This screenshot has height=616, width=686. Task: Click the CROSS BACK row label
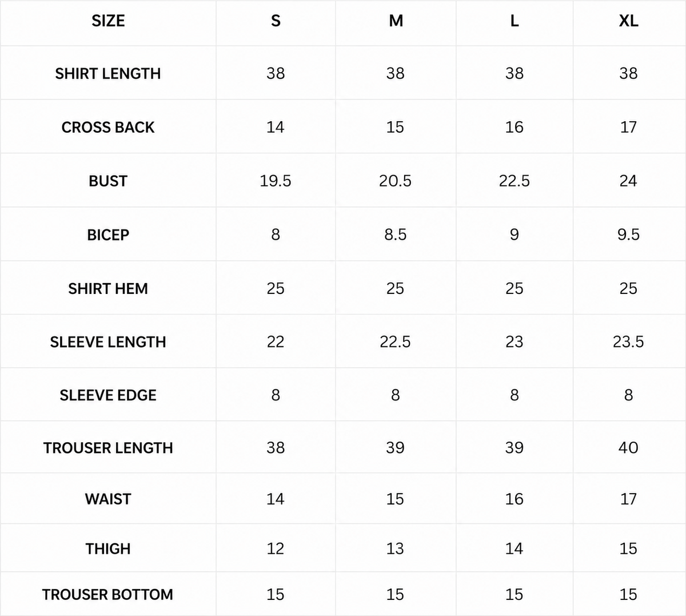click(108, 128)
